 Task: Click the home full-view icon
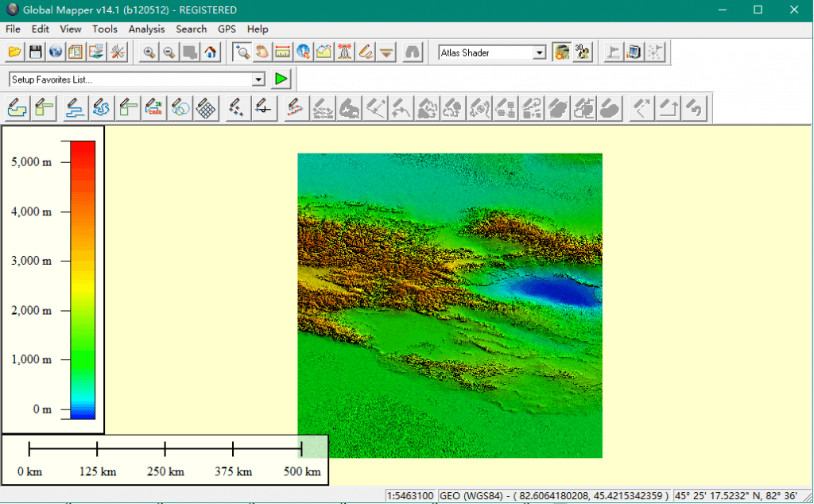point(210,52)
